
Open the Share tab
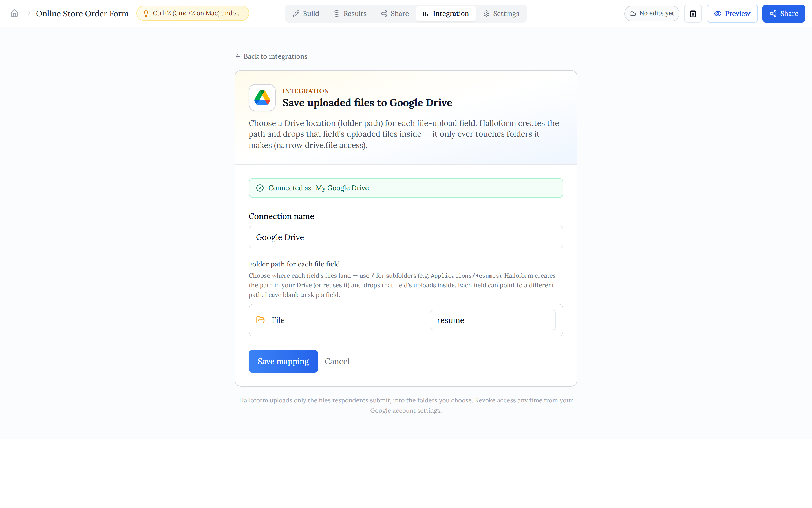[x=395, y=14]
